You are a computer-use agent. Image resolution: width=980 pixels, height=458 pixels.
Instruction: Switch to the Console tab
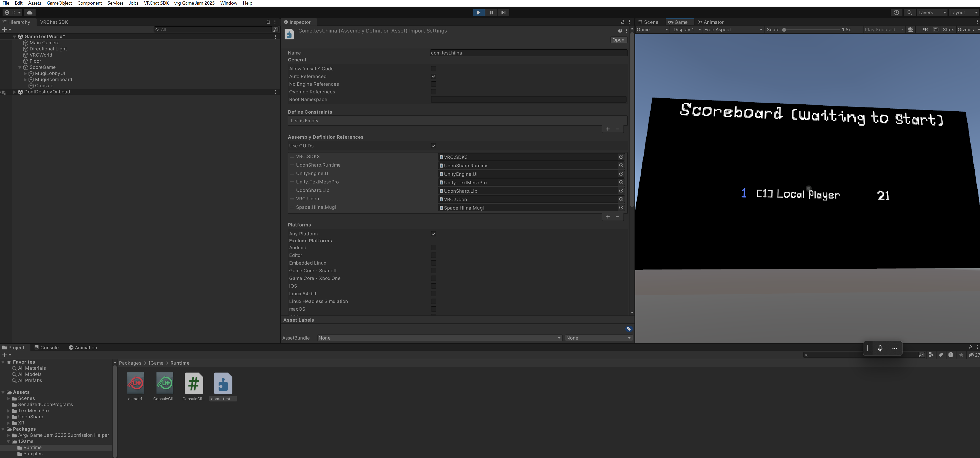(x=46, y=348)
